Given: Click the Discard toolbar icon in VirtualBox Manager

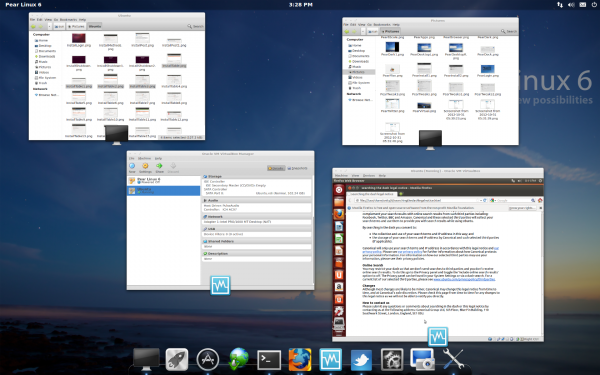Looking at the screenshot, I should (173, 168).
